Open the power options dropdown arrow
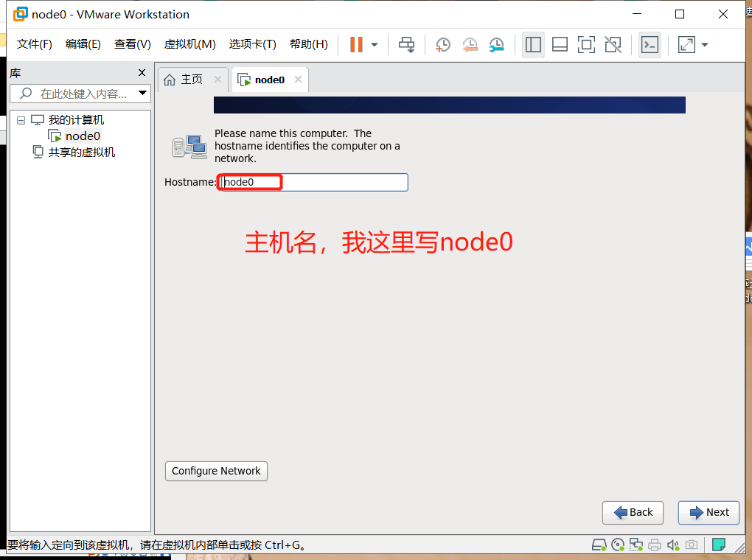 pyautogui.click(x=375, y=45)
